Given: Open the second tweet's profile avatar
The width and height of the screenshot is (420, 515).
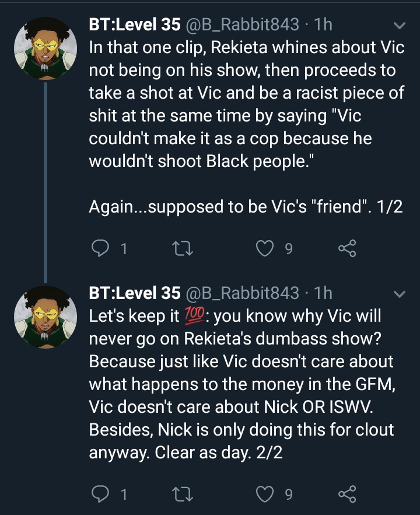Looking at the screenshot, I should (x=45, y=317).
